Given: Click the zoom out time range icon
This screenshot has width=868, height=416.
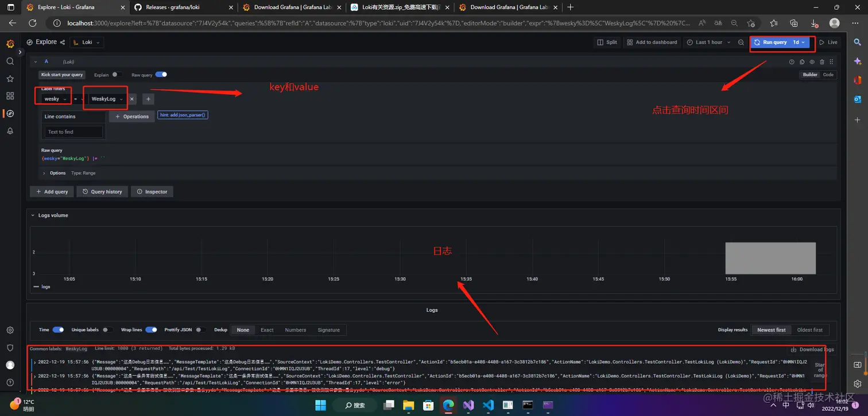Looking at the screenshot, I should click(741, 42).
